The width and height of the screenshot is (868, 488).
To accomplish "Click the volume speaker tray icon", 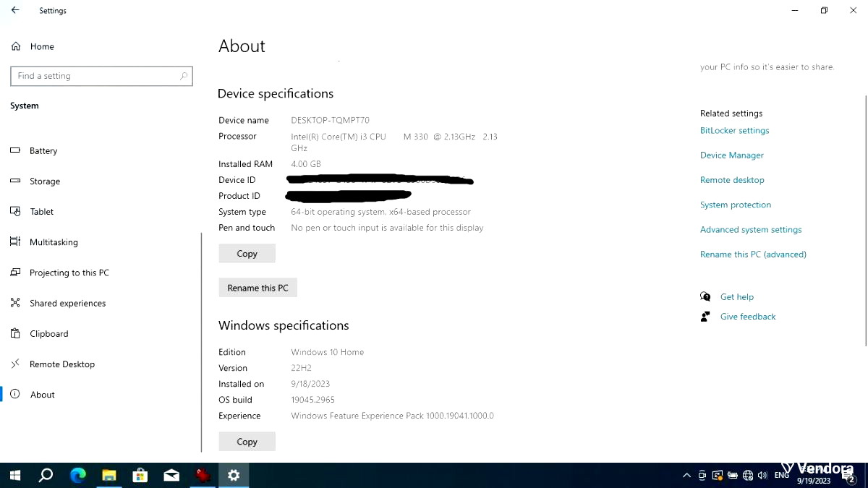I will point(762,475).
